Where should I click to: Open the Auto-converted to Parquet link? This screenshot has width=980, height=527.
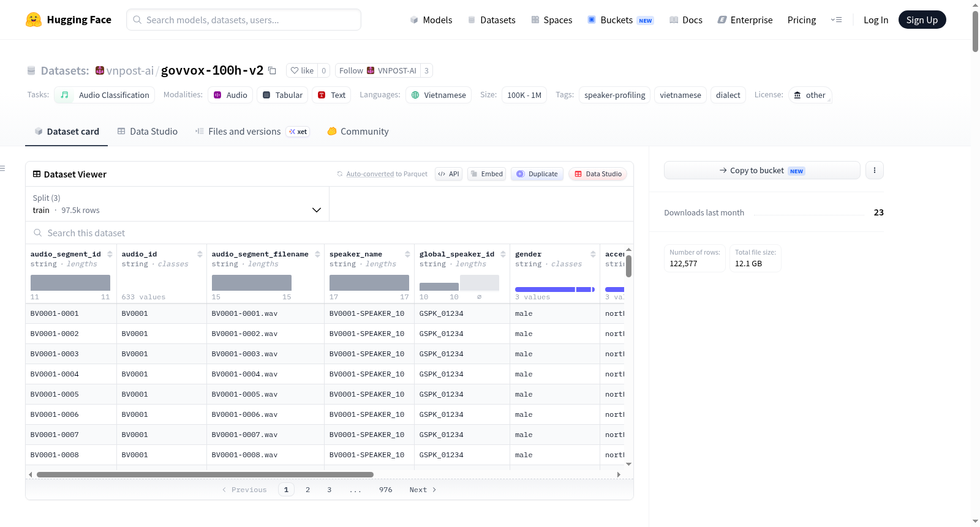(x=386, y=174)
